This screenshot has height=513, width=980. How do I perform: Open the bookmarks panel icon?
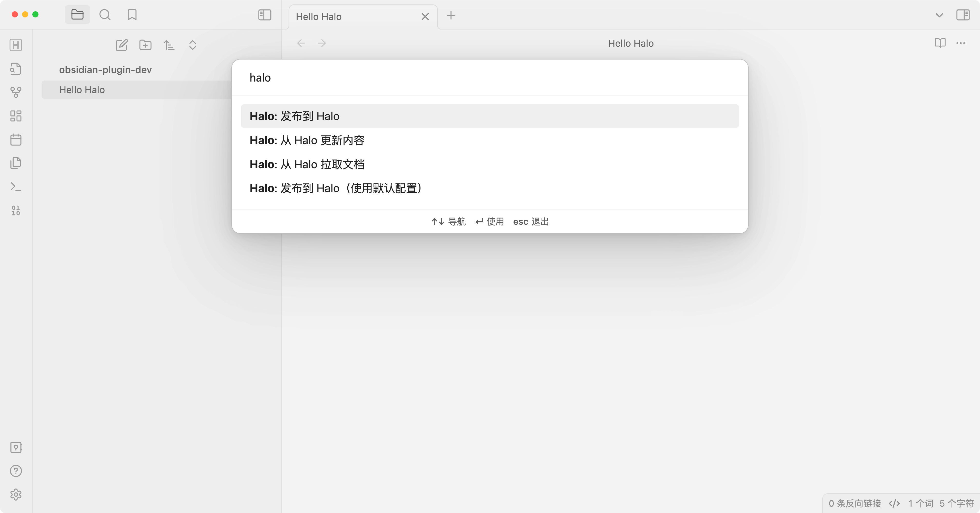[132, 15]
